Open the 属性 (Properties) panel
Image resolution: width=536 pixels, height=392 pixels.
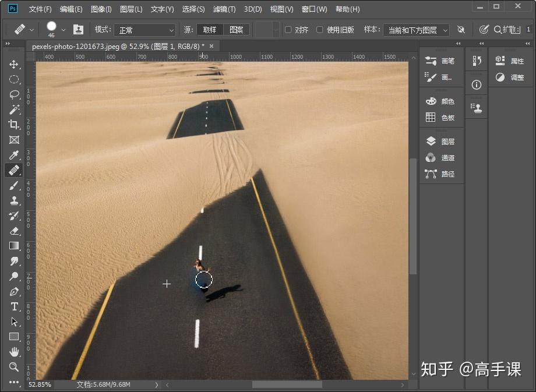(510, 61)
